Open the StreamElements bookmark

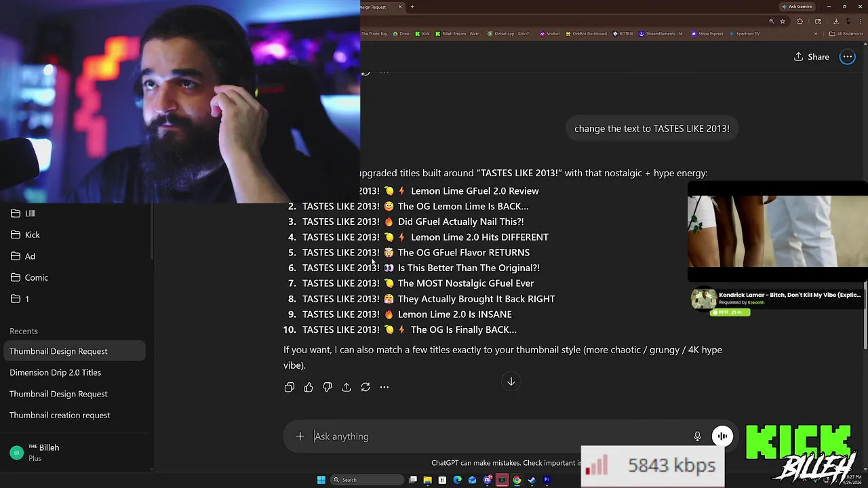(663, 34)
